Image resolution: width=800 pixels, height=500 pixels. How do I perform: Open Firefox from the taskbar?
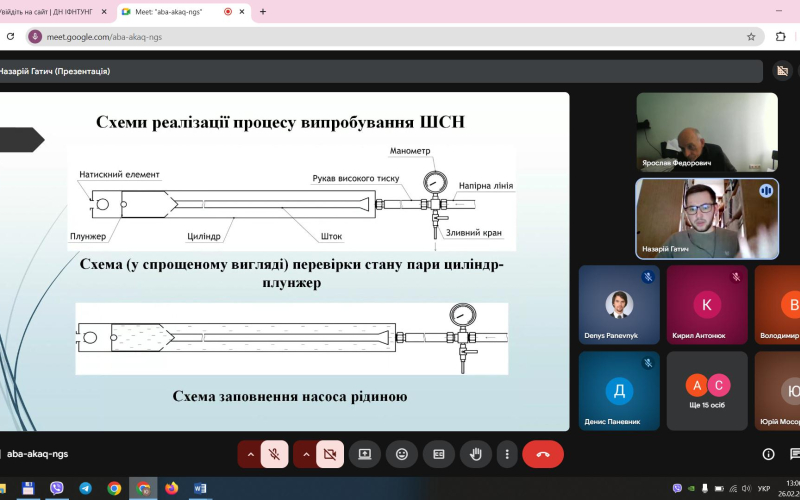pyautogui.click(x=172, y=488)
